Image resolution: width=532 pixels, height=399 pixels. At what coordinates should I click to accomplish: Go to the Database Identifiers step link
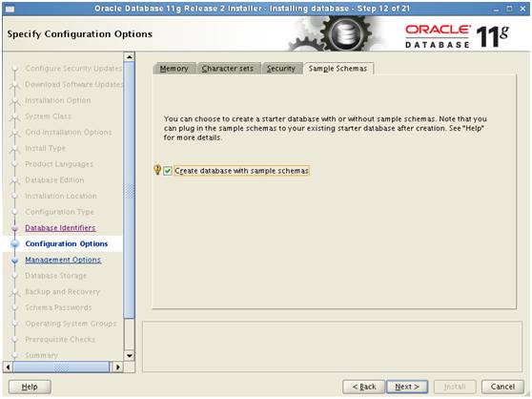60,228
